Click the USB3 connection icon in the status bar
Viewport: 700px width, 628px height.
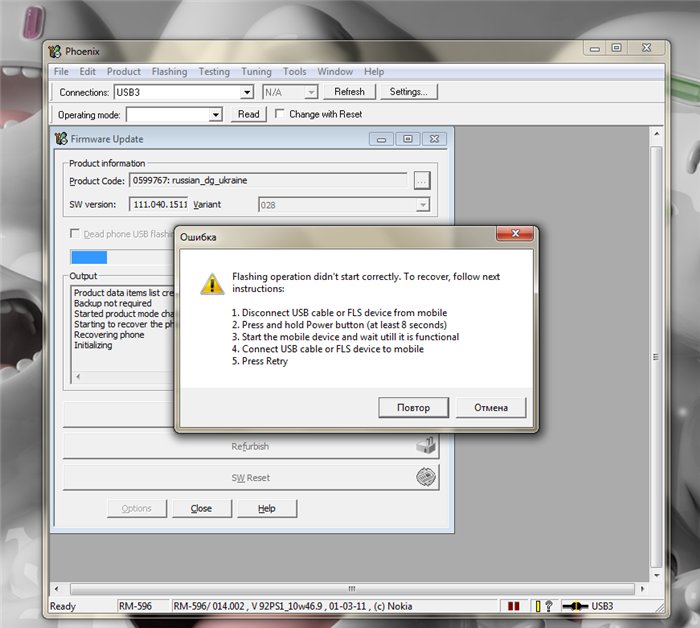tap(576, 606)
